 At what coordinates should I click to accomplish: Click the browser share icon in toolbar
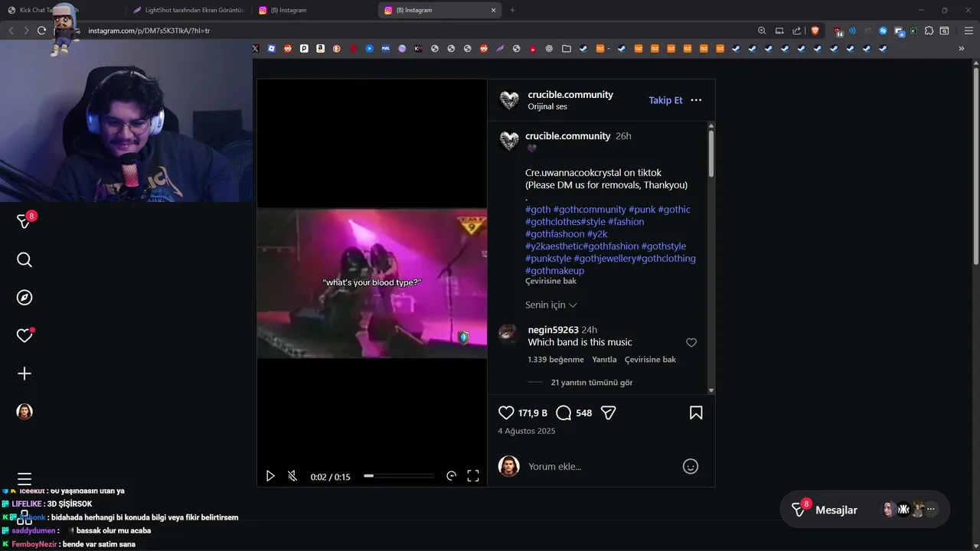coord(797,31)
